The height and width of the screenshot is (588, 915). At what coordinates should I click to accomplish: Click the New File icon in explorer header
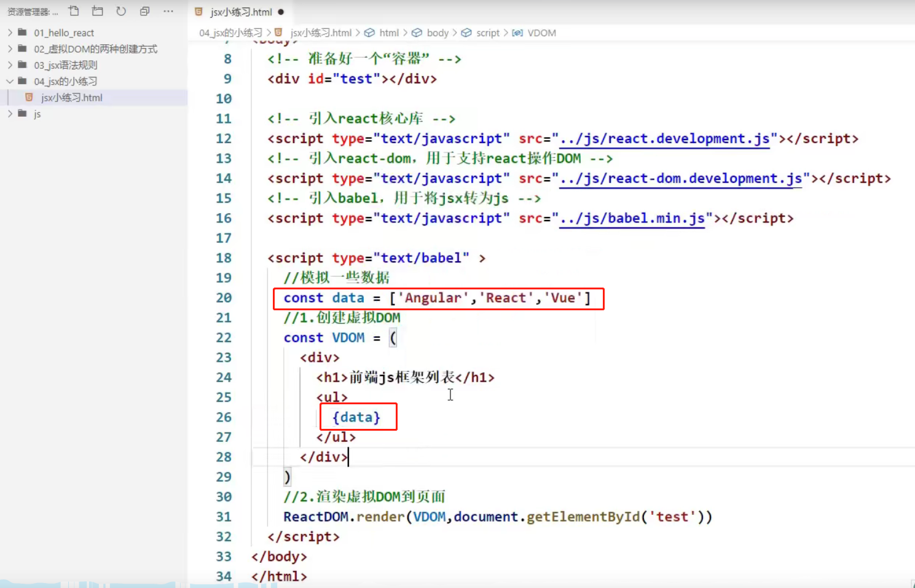(x=74, y=11)
